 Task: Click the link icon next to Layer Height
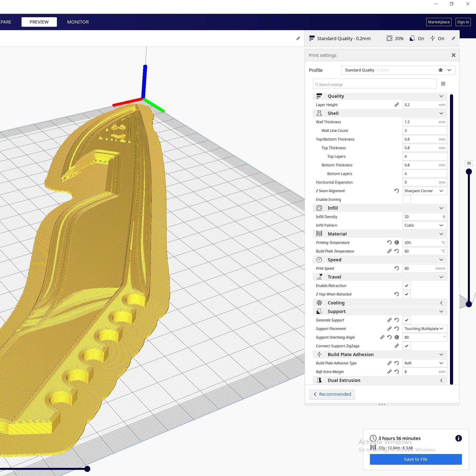396,105
